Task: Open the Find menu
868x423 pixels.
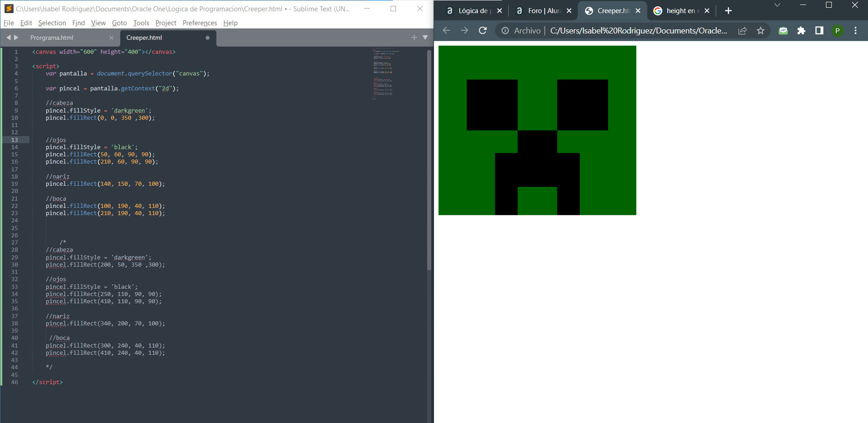Action: tap(79, 23)
